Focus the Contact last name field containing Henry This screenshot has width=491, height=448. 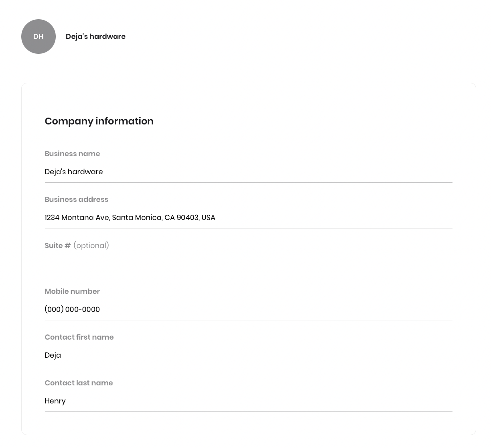click(249, 401)
